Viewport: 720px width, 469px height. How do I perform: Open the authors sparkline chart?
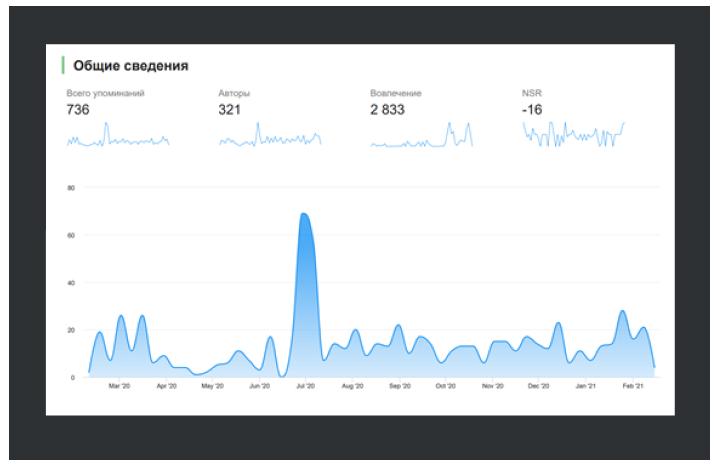pyautogui.click(x=270, y=134)
